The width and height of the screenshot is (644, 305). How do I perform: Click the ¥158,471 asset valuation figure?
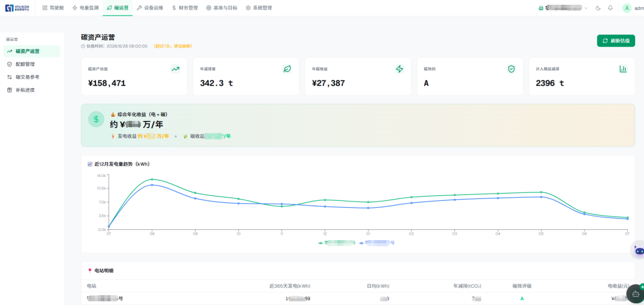click(107, 83)
